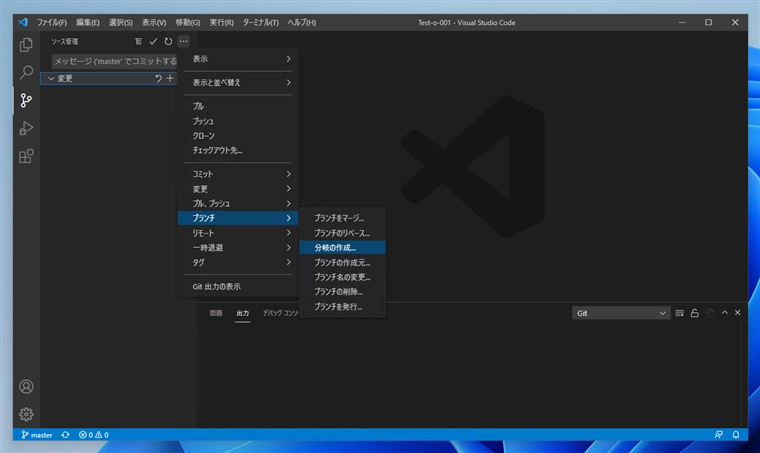Discard all changes icon in 変更 row
This screenshot has height=453, width=760.
point(158,78)
